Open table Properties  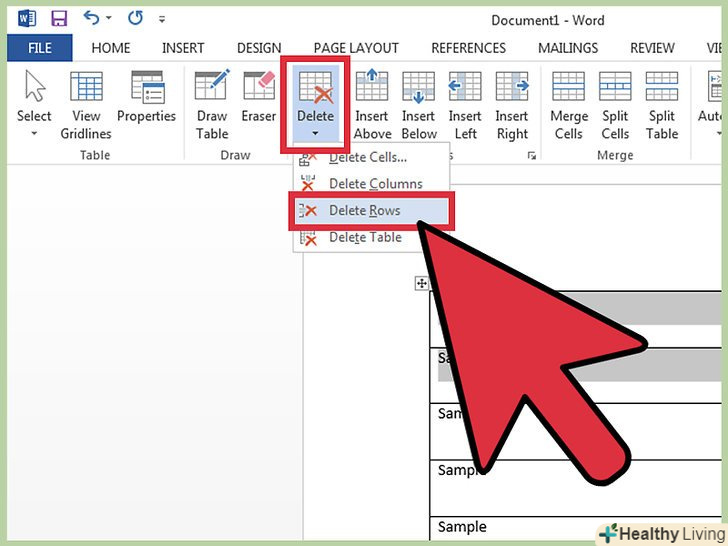pyautogui.click(x=146, y=104)
